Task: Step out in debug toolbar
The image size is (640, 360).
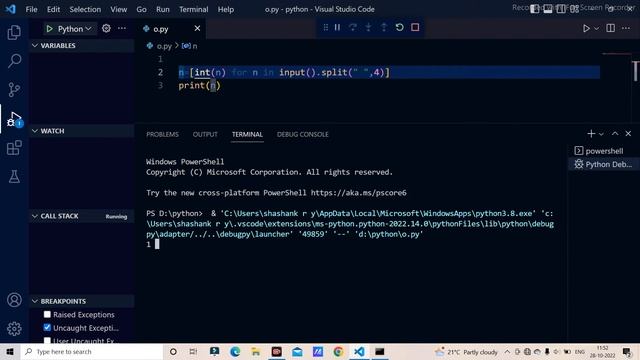Action: click(x=384, y=27)
